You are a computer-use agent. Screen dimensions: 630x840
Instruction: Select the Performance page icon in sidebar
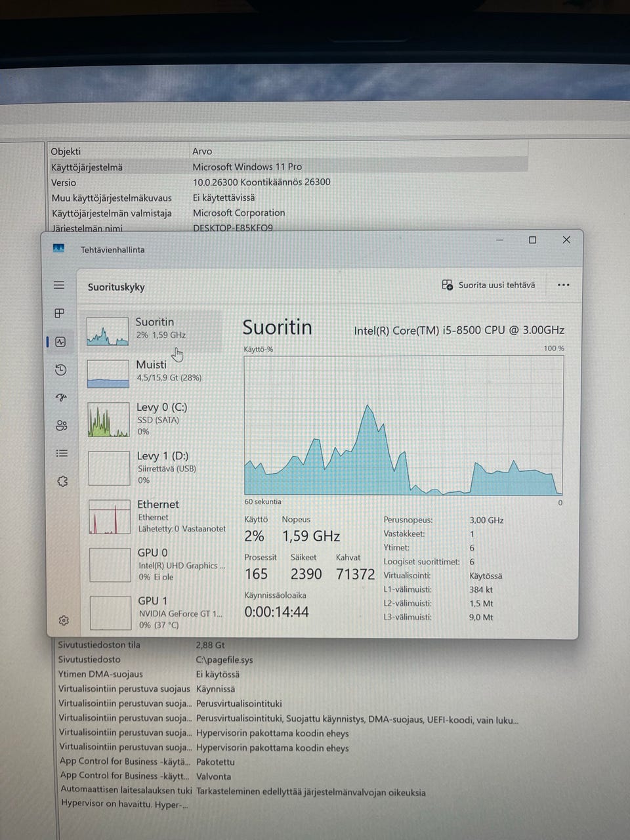click(x=60, y=342)
